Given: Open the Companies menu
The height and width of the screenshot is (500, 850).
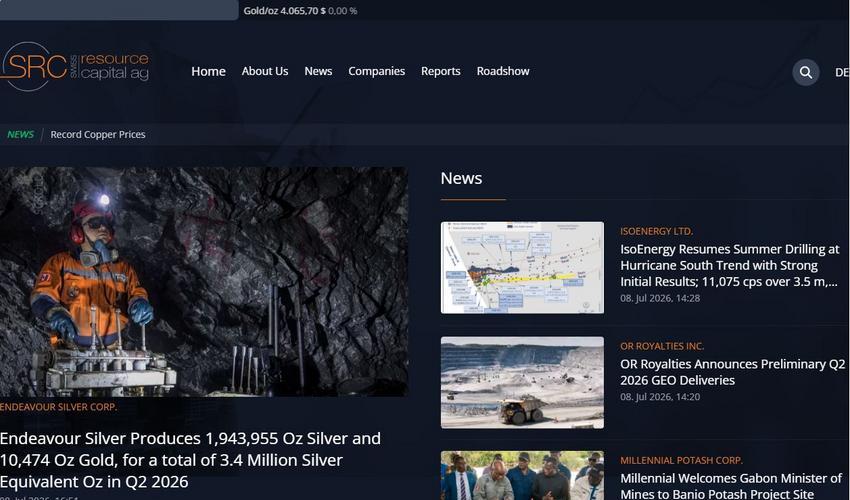Looking at the screenshot, I should [376, 71].
